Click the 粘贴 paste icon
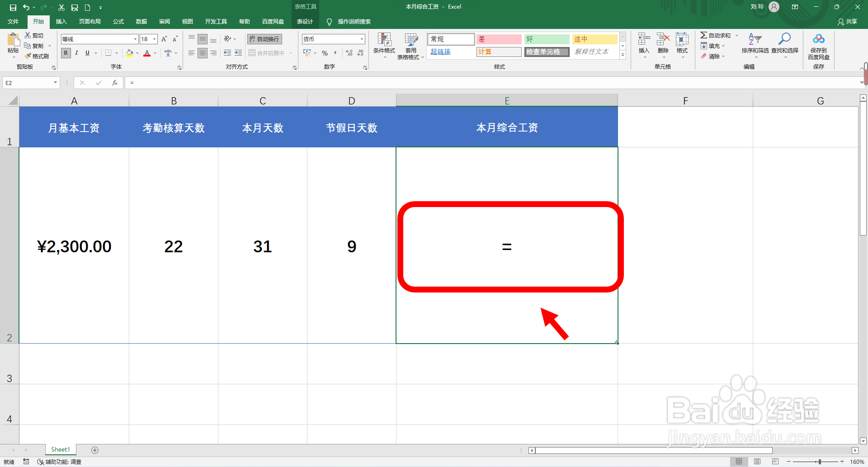Screen dimensions: 868x467 [x=13, y=39]
